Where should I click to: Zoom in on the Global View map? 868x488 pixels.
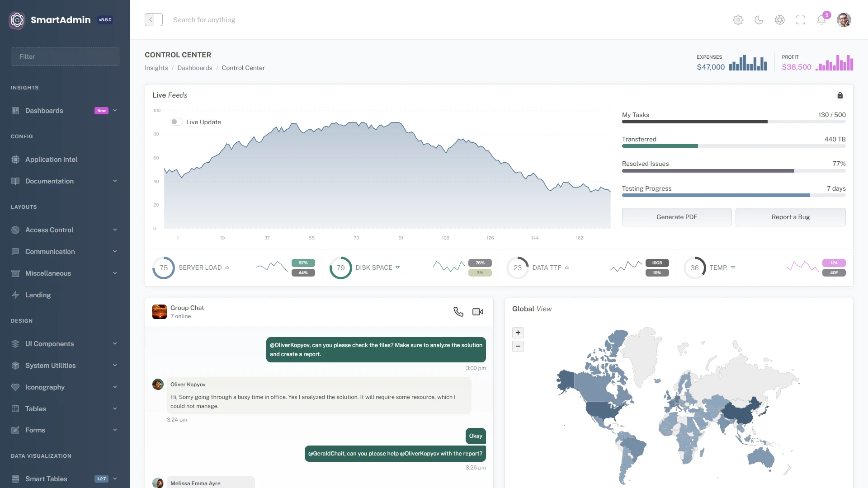pos(518,333)
